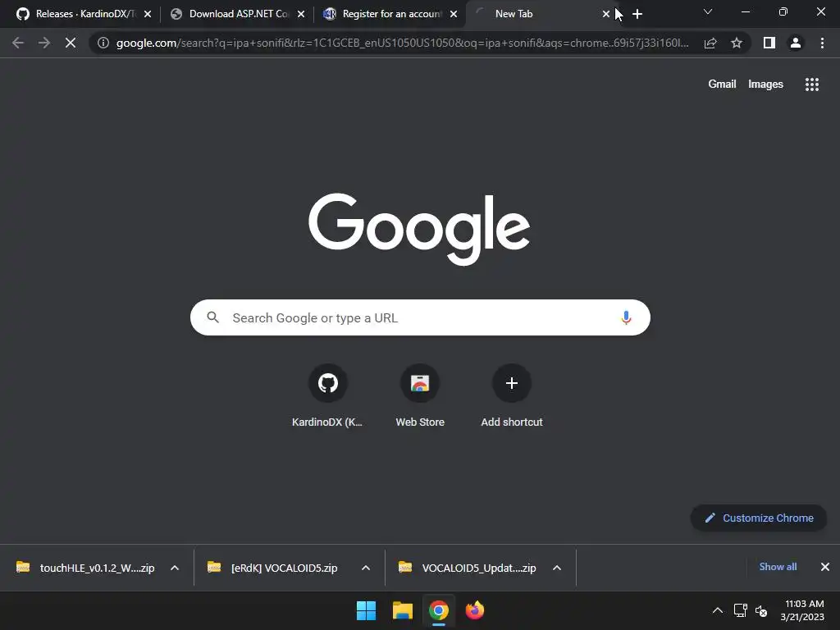Open VOCALOID5_Updat zip download
The image size is (840, 630).
467,568
